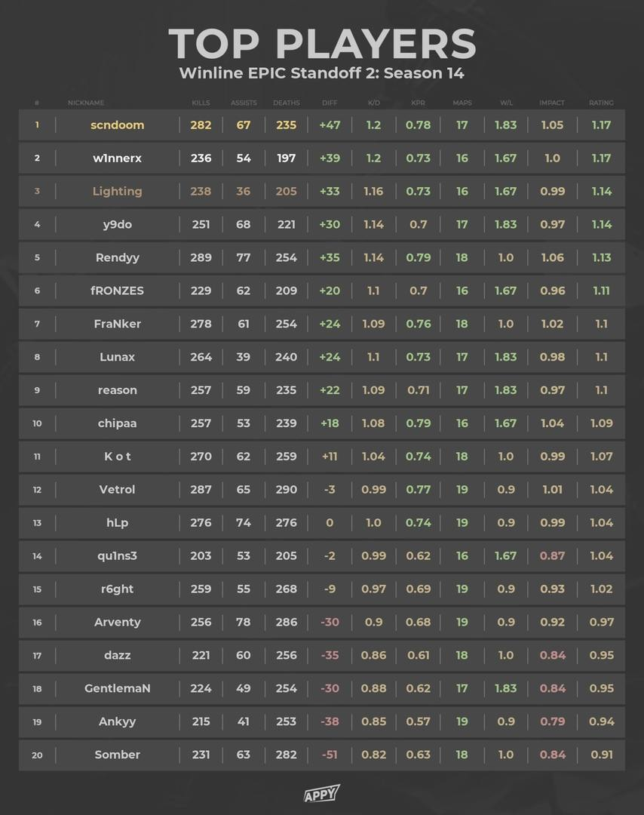Select the nickname Vetrol
The height and width of the screenshot is (815, 644).
point(118,490)
